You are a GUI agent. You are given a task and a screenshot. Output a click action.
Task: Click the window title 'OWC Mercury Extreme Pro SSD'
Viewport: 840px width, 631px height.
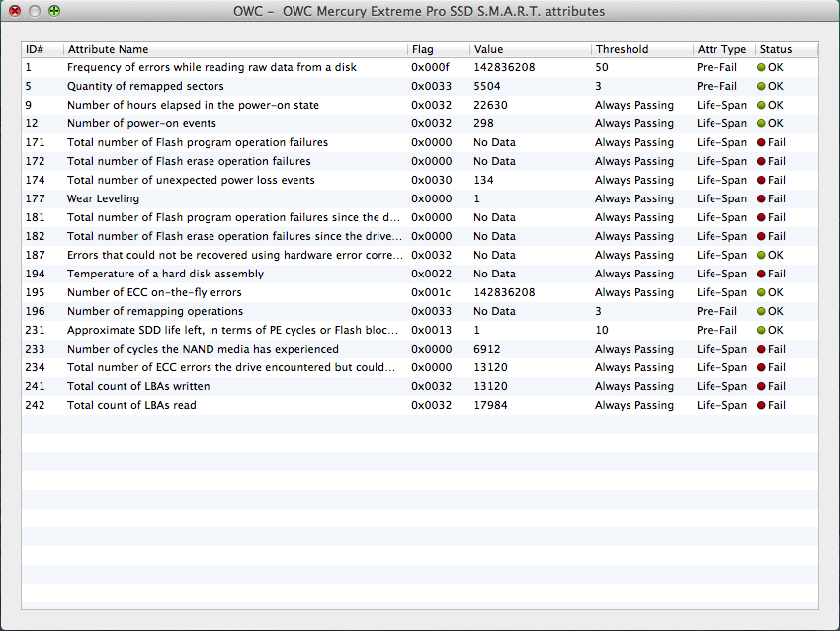tap(378, 11)
